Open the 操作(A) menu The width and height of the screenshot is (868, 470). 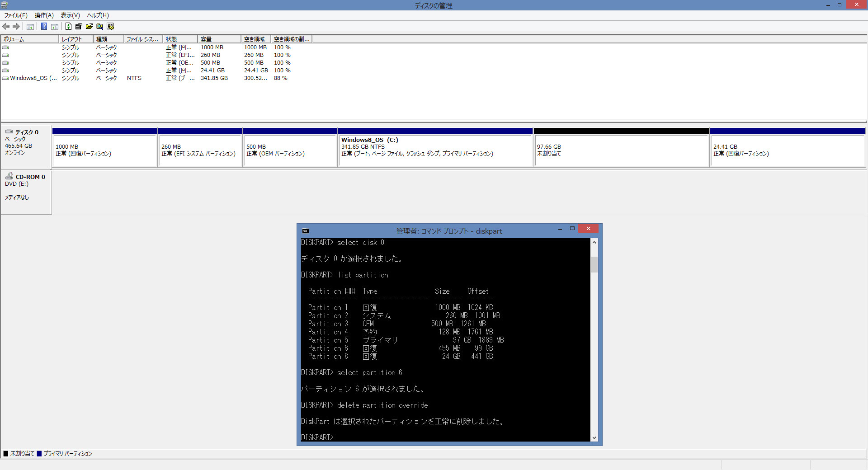coord(44,15)
